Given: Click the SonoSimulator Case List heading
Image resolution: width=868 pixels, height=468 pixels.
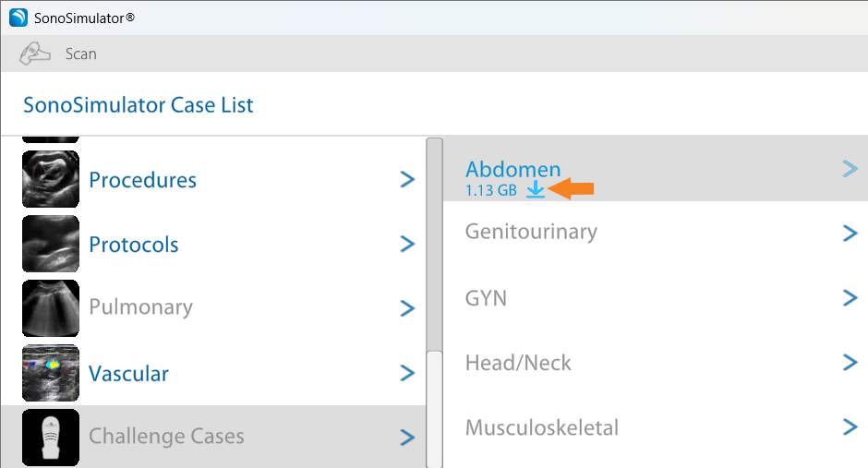Looking at the screenshot, I should point(139,104).
